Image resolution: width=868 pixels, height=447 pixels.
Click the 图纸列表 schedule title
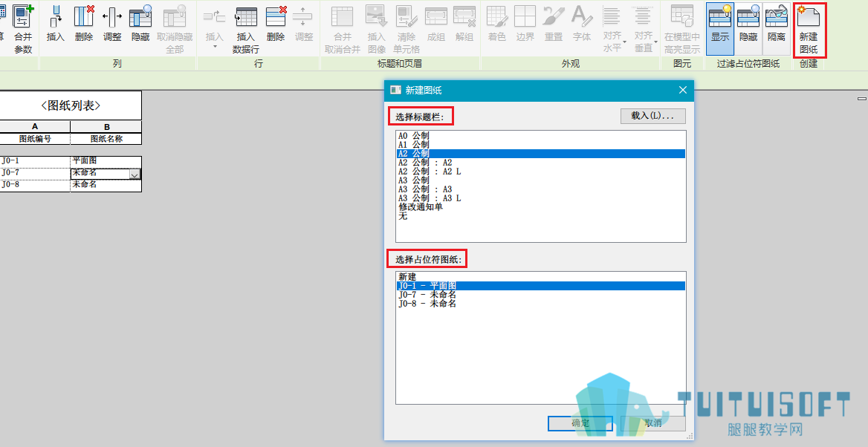pyautogui.click(x=71, y=105)
